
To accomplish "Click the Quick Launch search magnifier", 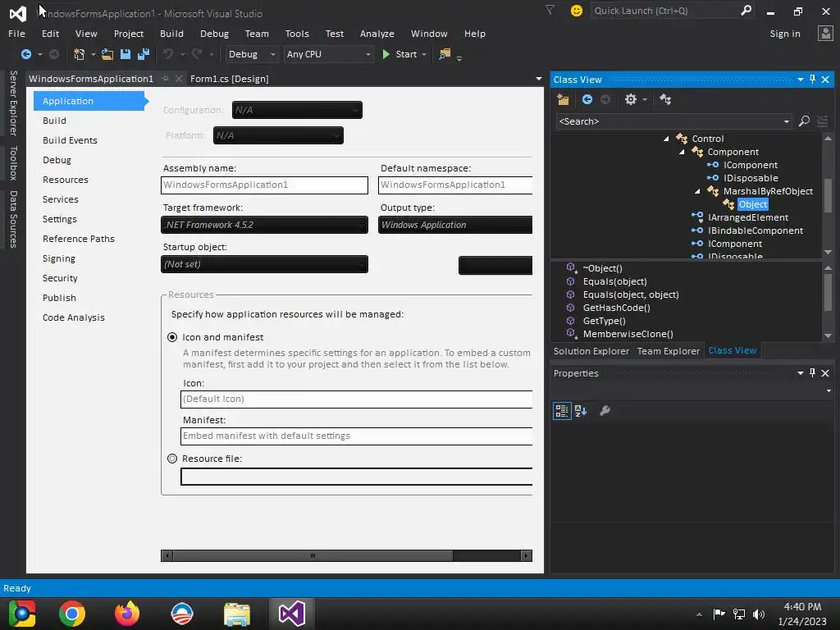I will (x=746, y=10).
